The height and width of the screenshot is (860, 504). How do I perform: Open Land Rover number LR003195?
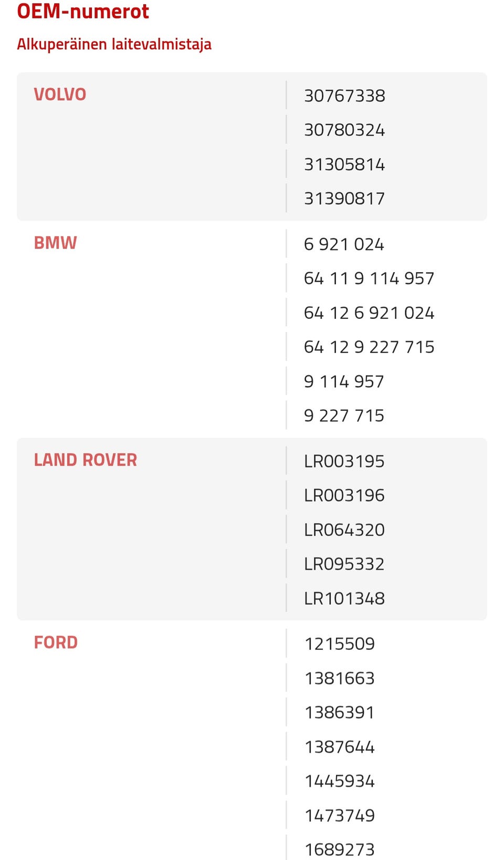[344, 462]
